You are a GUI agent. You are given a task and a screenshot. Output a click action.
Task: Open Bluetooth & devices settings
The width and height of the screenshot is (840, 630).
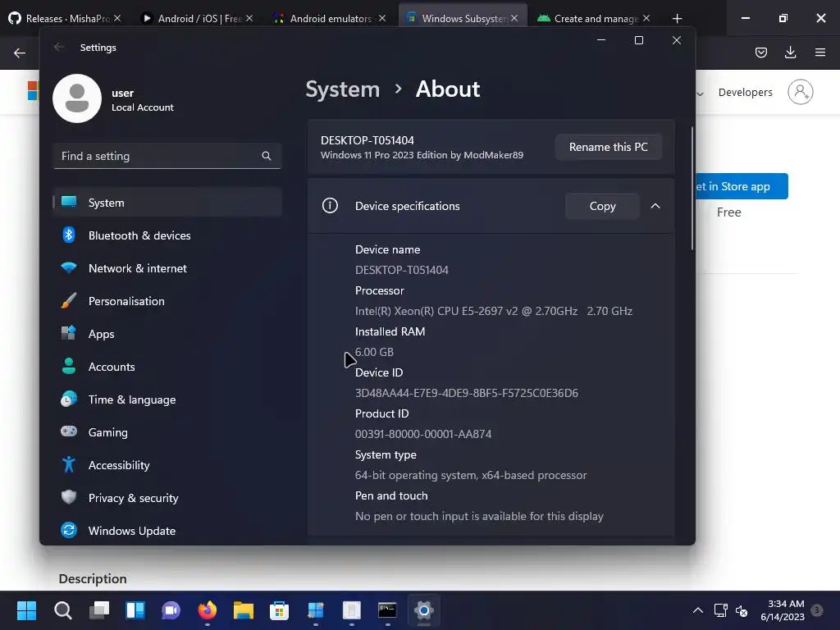(167, 235)
